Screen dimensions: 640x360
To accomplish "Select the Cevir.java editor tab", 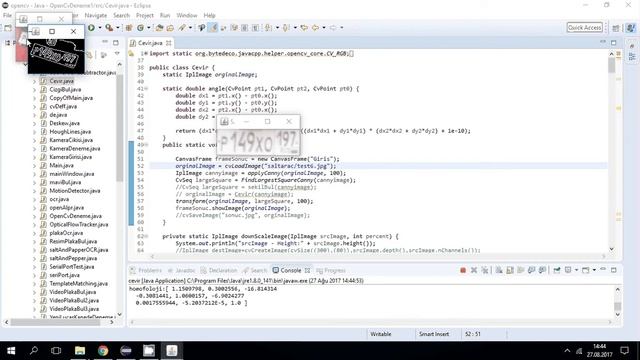I will pos(150,43).
